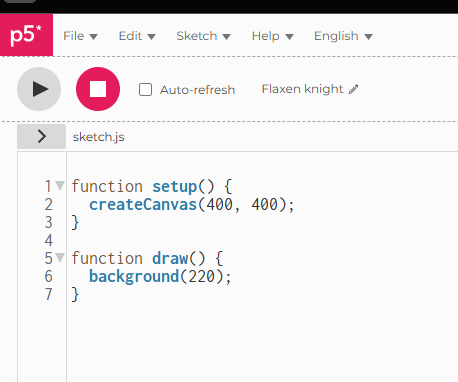Edit sketch name using the pencil icon
The height and width of the screenshot is (382, 458).
coord(353,89)
